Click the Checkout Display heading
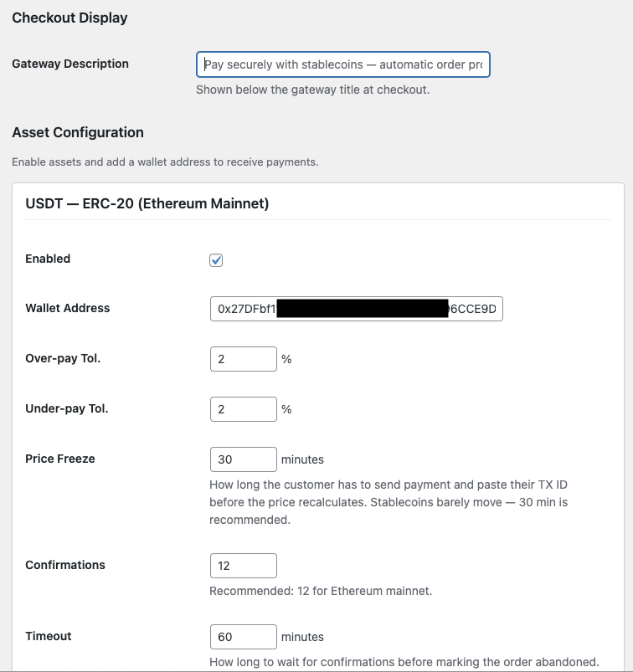The height and width of the screenshot is (672, 633). [x=69, y=18]
